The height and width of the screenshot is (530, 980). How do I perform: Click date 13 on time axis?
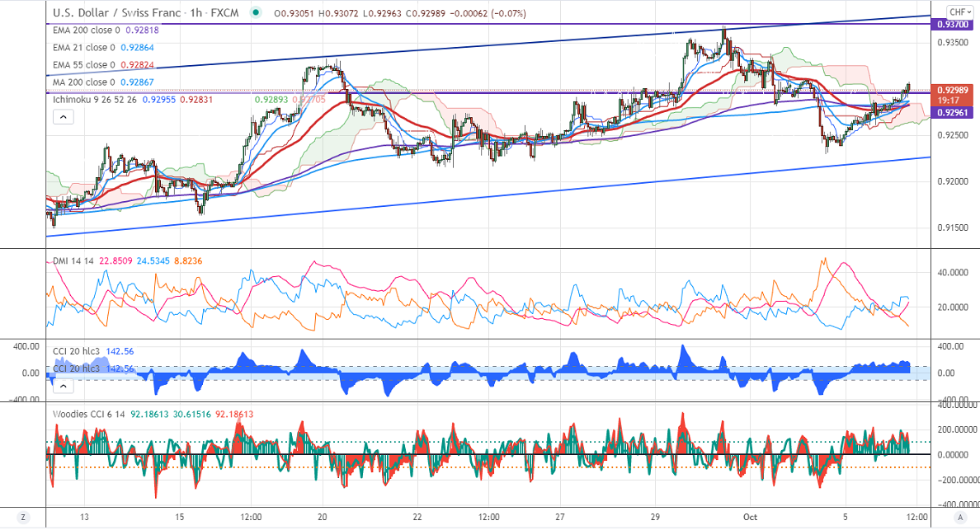click(84, 517)
